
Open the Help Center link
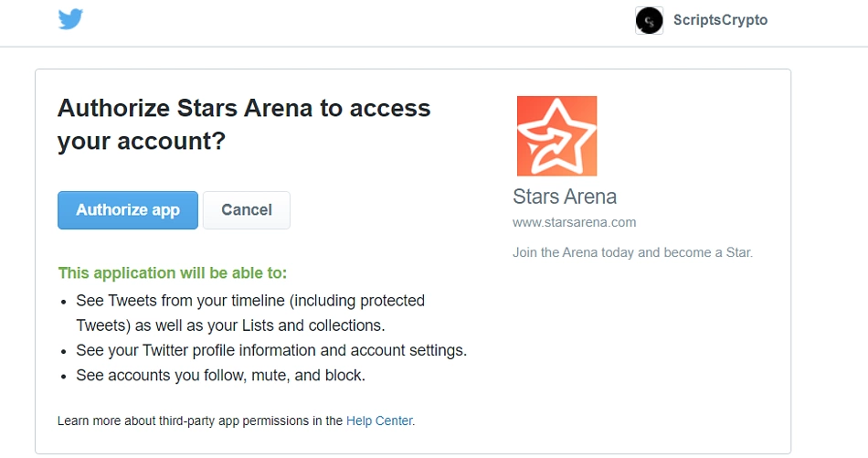pos(379,421)
